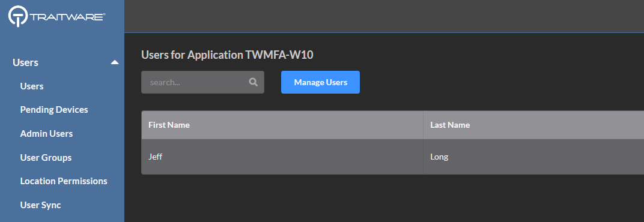644x222 pixels.
Task: Click the Manage Users button
Action: pyautogui.click(x=320, y=82)
